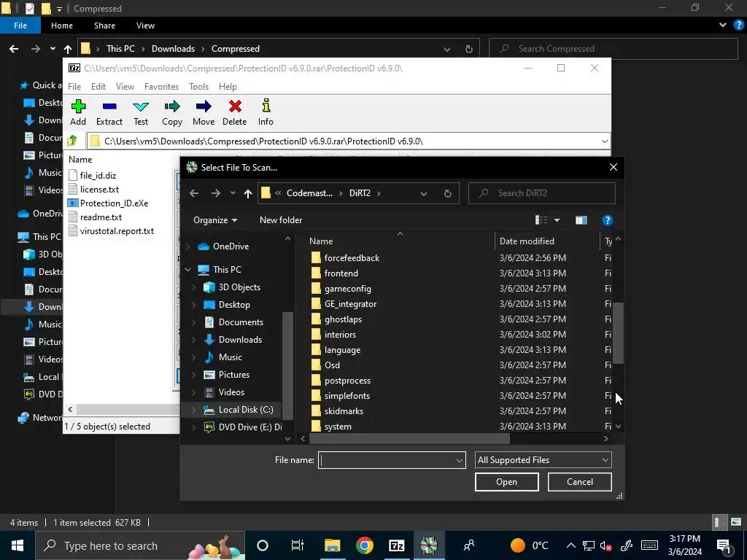The image size is (747, 560).
Task: Click DiRT2 in the breadcrumb path
Action: tap(360, 193)
